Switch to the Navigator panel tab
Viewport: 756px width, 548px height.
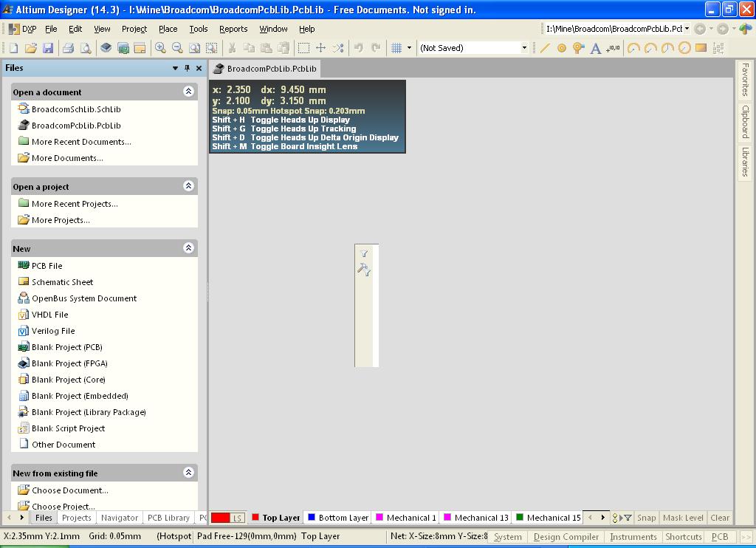click(120, 518)
